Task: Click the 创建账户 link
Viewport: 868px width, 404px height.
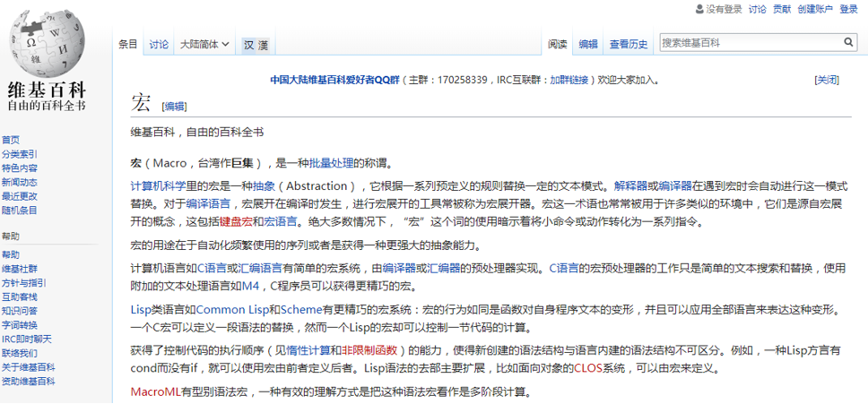Action: point(815,9)
